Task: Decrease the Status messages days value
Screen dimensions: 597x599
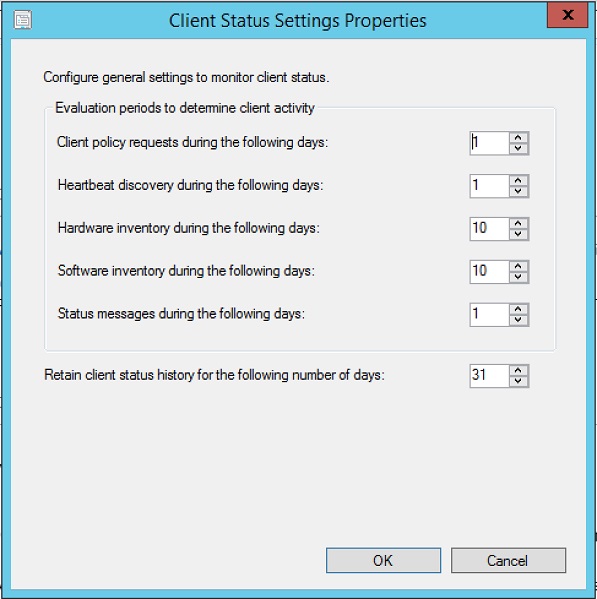Action: click(518, 320)
